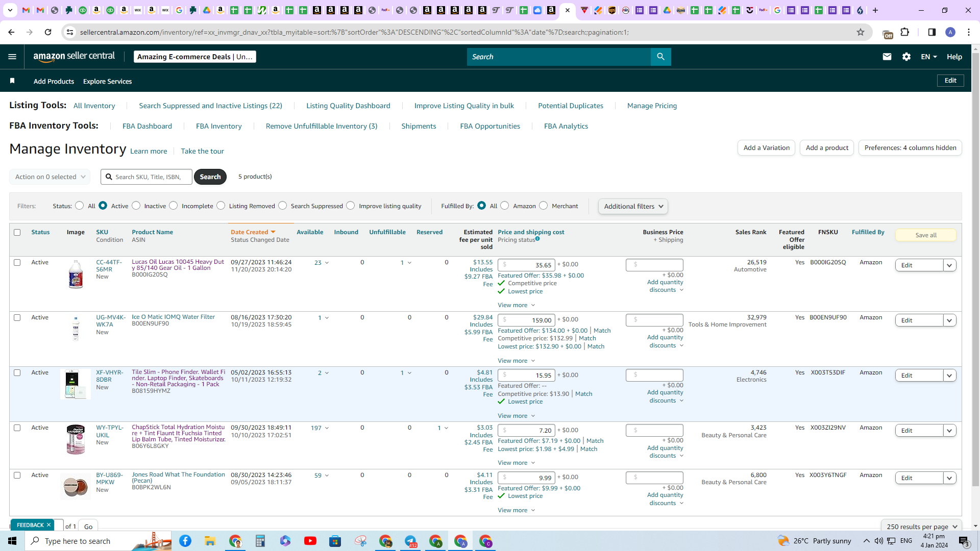Expand Add quantity discounts for Tile Slim

click(x=665, y=396)
